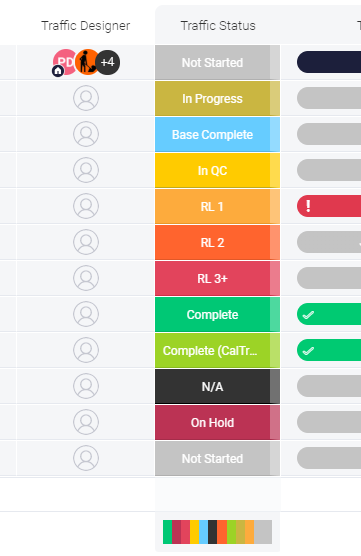Viewport: 361px width, 556px height.
Task: Click the top Not Started status cell
Action: [x=217, y=62]
